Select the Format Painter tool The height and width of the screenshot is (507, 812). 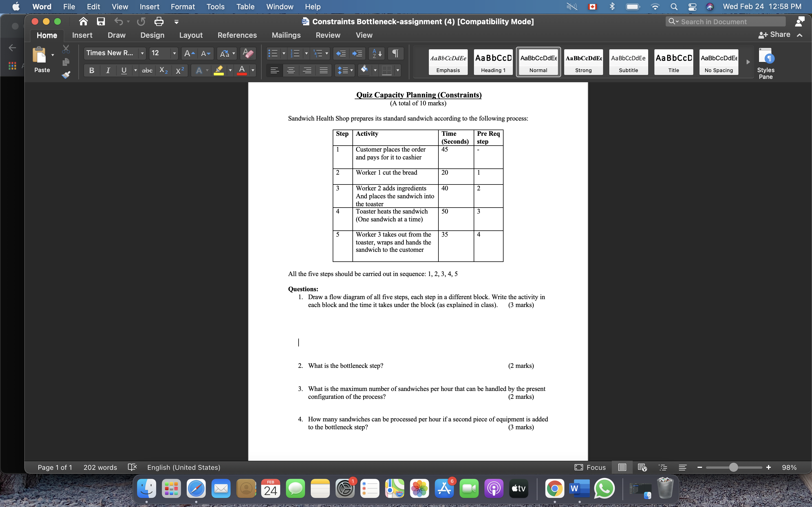click(x=66, y=75)
